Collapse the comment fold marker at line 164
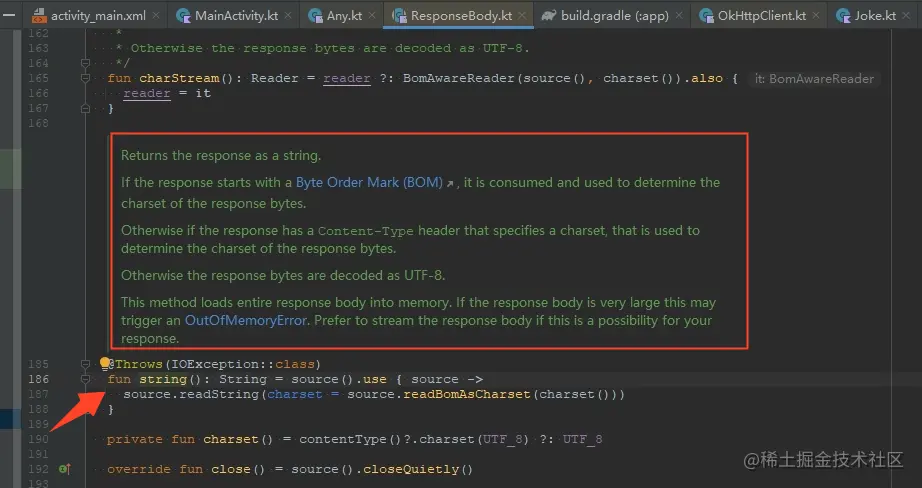The width and height of the screenshot is (922, 488). (85, 63)
